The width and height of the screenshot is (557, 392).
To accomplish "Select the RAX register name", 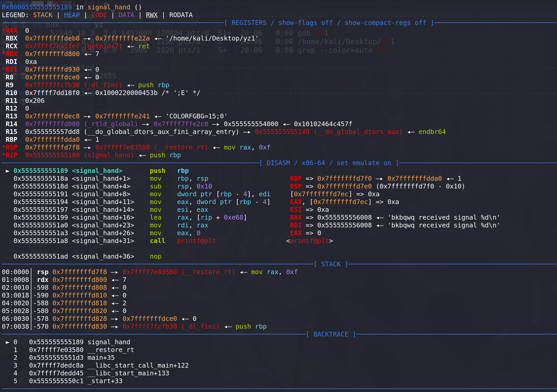I will (x=11, y=31).
